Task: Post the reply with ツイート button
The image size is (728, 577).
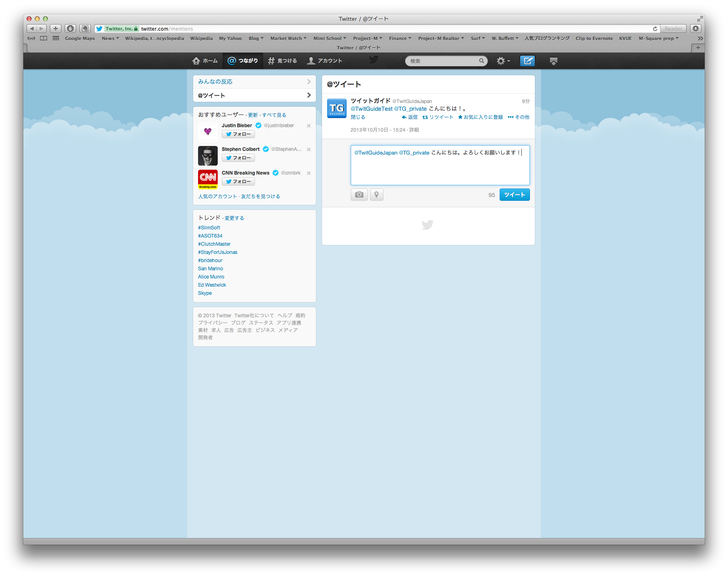Action: point(514,195)
